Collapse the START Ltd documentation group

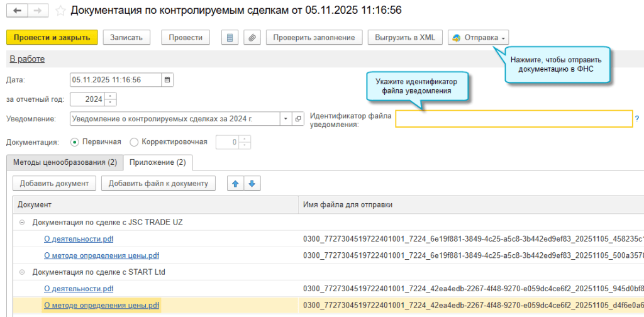tap(22, 272)
